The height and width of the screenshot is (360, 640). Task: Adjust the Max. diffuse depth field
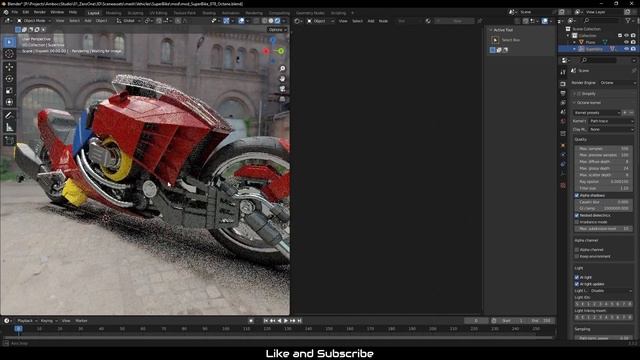[604, 162]
